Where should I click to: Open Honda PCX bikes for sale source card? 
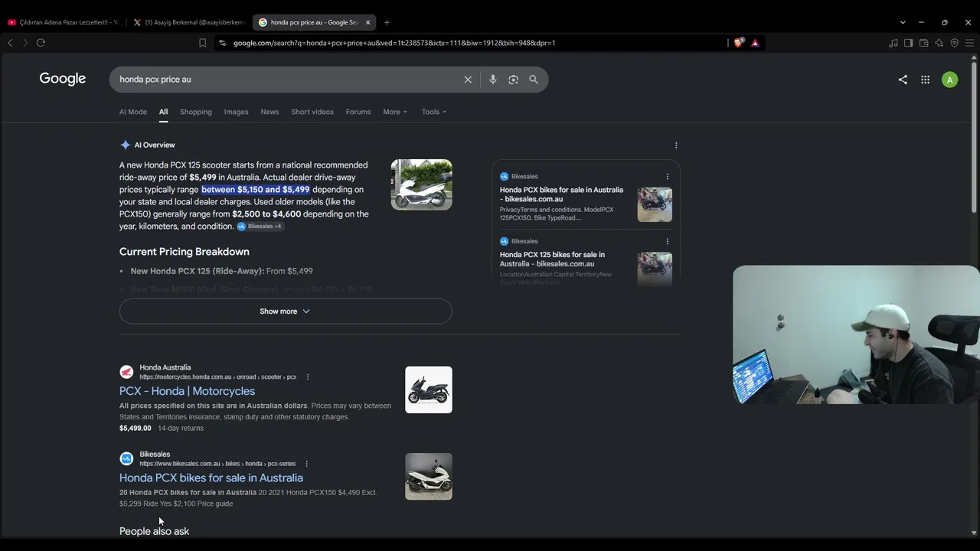click(561, 194)
